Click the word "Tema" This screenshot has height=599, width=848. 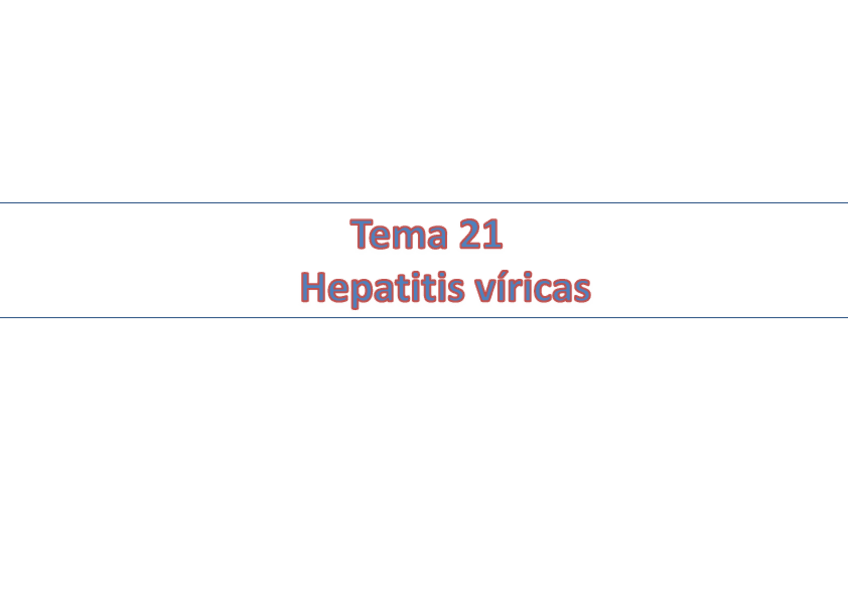click(400, 235)
